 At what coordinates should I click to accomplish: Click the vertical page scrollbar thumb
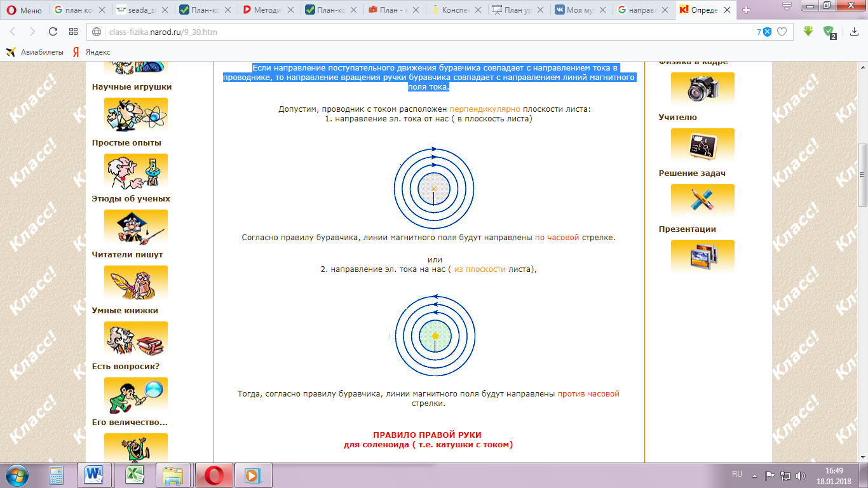tap(862, 175)
